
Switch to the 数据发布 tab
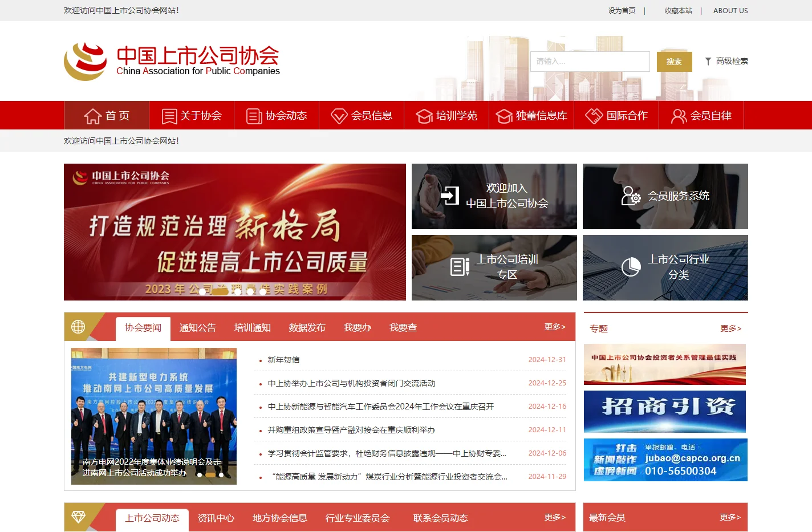pyautogui.click(x=307, y=328)
